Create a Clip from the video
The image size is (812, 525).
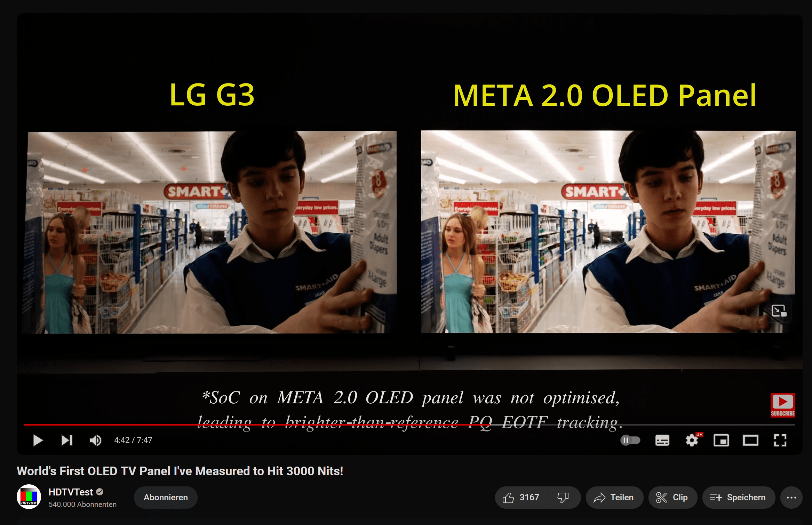(672, 498)
